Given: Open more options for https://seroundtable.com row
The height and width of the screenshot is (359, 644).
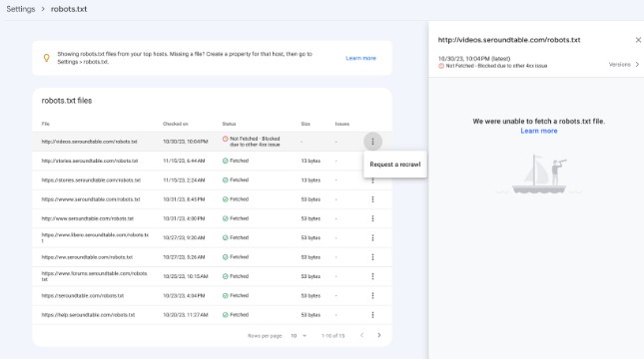Looking at the screenshot, I should (372, 296).
